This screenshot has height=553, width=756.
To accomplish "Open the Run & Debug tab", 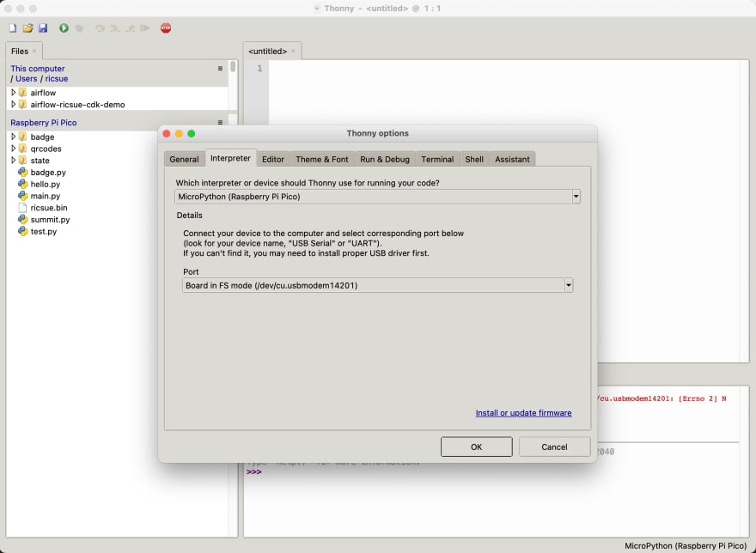I will point(385,159).
